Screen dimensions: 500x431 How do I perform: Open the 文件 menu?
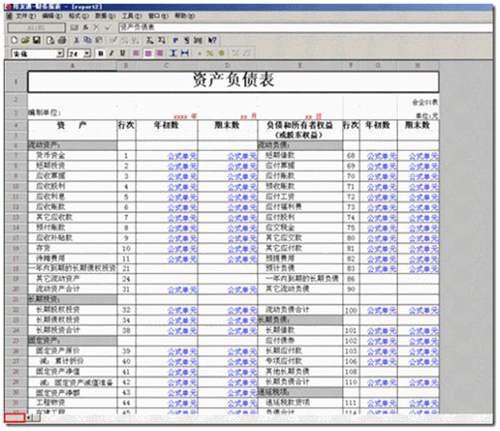(x=26, y=16)
